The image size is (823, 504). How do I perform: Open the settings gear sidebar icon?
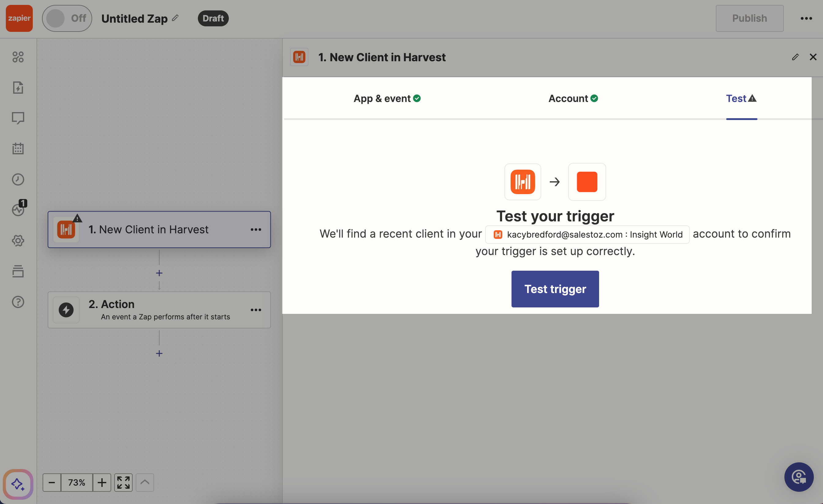coord(18,240)
